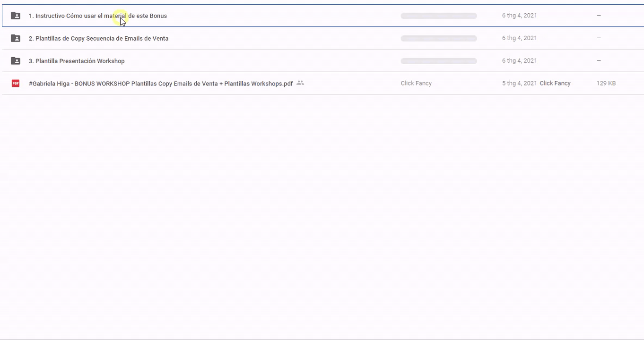Click blurred owner field of Plantillas de Copy row
The height and width of the screenshot is (340, 644).
tap(439, 38)
